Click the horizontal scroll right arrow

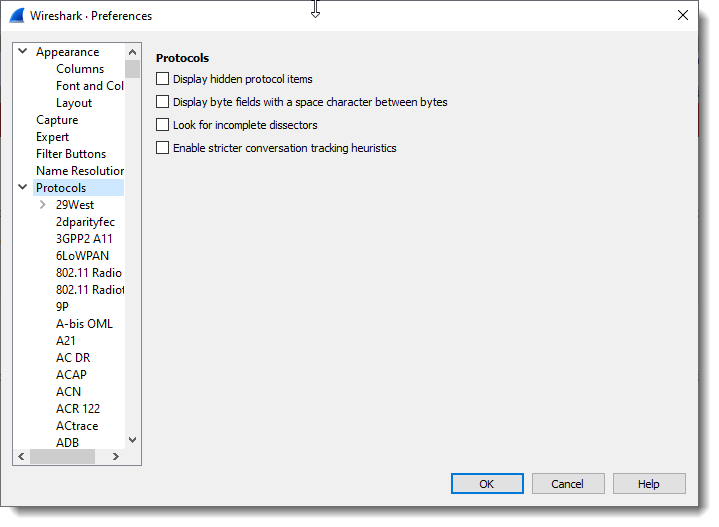116,457
